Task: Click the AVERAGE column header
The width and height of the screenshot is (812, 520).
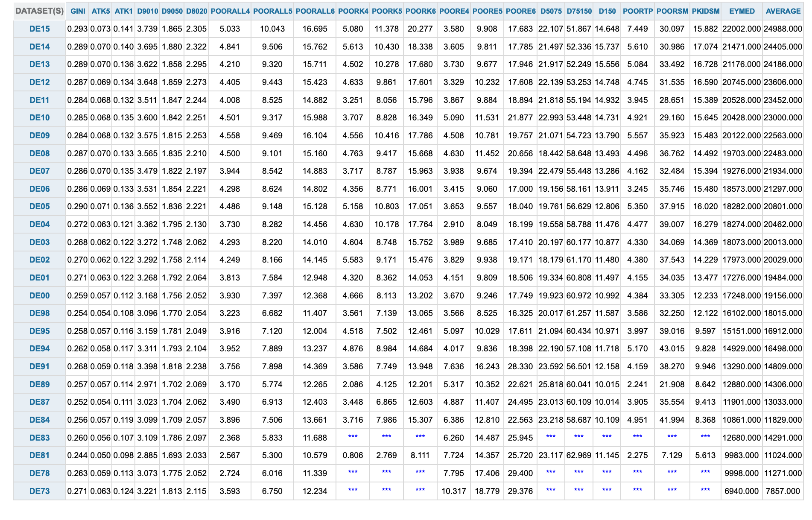Action: (783, 11)
